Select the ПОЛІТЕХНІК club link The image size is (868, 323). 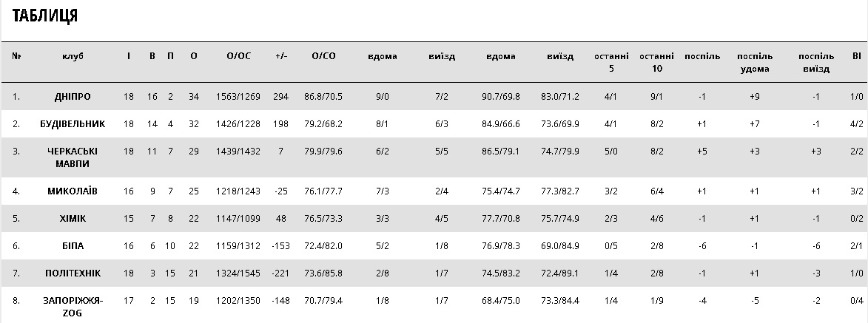click(x=73, y=273)
